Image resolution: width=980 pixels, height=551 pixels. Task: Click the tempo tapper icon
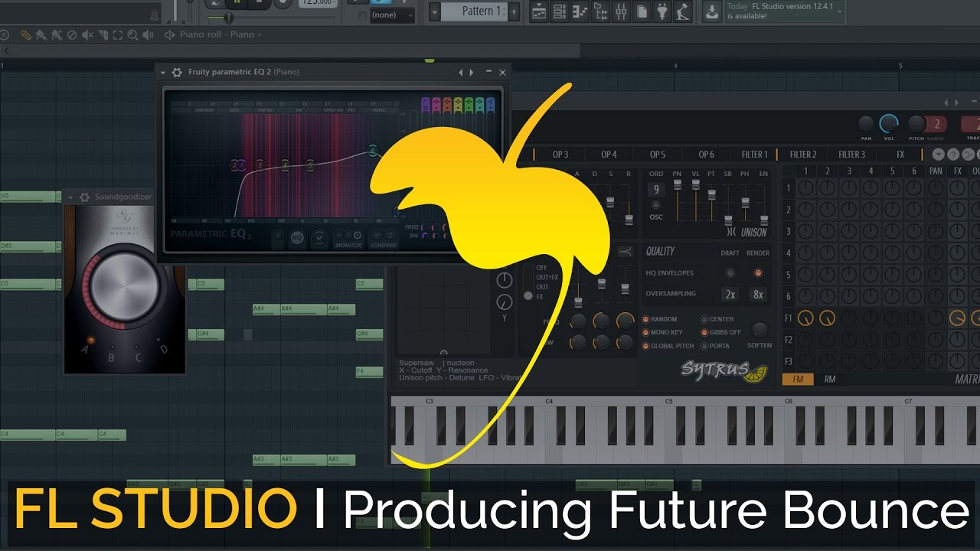click(x=683, y=11)
